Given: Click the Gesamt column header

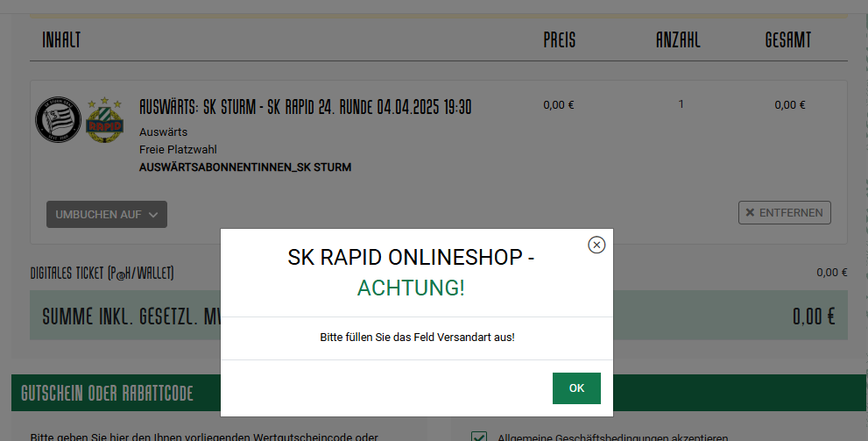Looking at the screenshot, I should click(x=788, y=39).
